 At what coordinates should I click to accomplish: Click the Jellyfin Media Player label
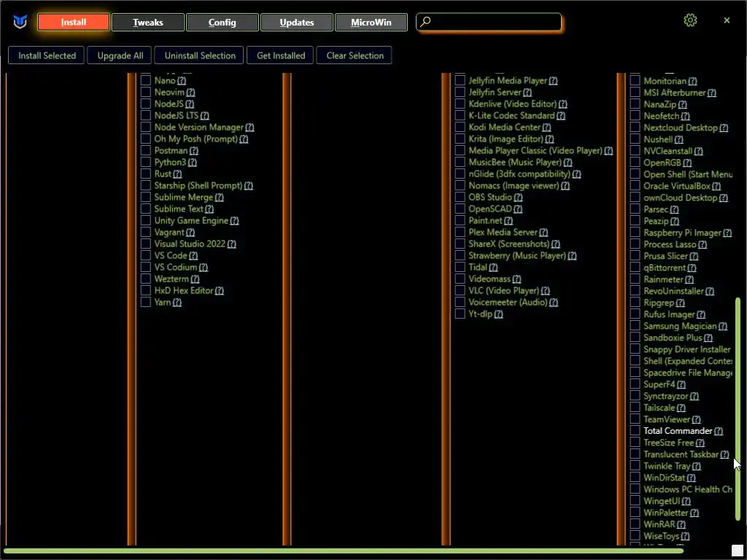tap(508, 80)
